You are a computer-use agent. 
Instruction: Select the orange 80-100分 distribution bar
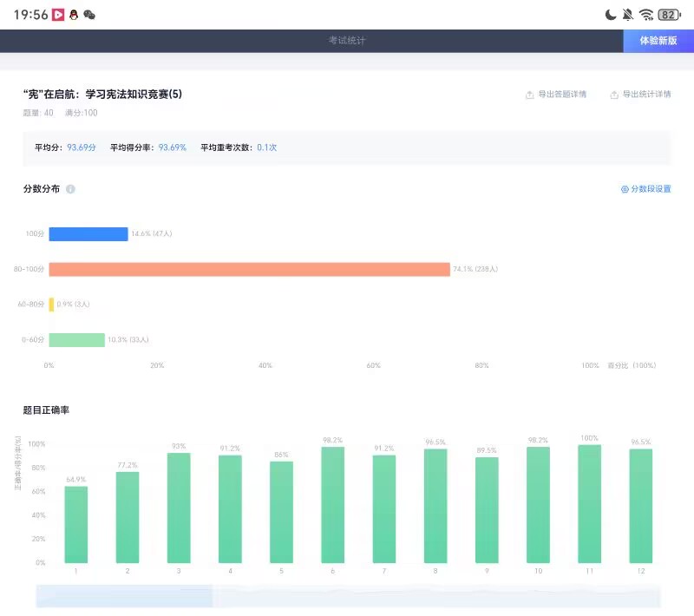249,269
